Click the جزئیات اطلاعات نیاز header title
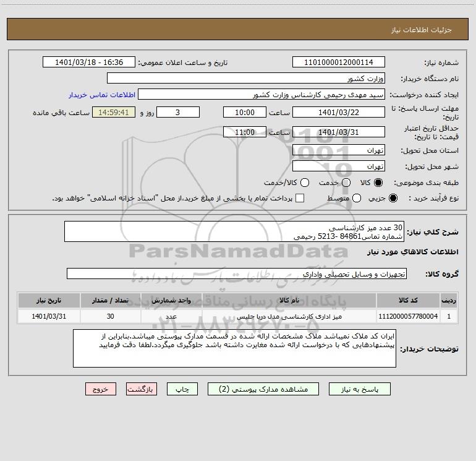 click(421, 30)
